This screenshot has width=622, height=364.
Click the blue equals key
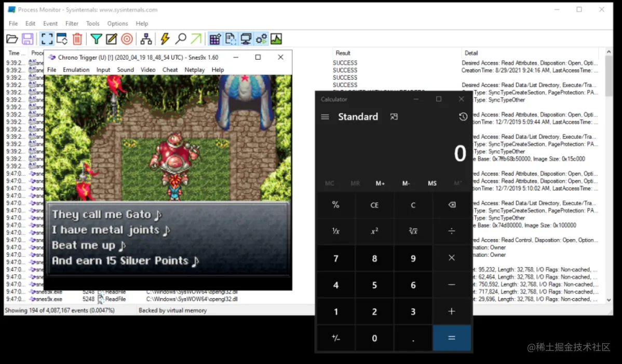click(x=451, y=338)
